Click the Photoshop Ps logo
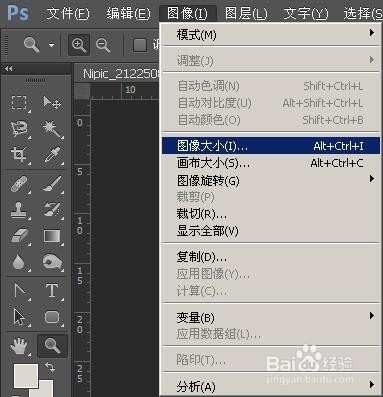 (18, 13)
